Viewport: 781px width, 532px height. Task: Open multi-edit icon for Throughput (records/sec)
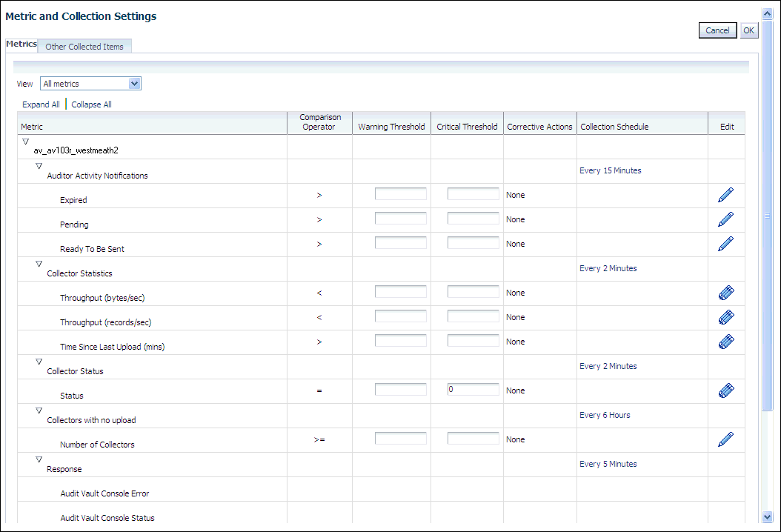pyautogui.click(x=726, y=317)
